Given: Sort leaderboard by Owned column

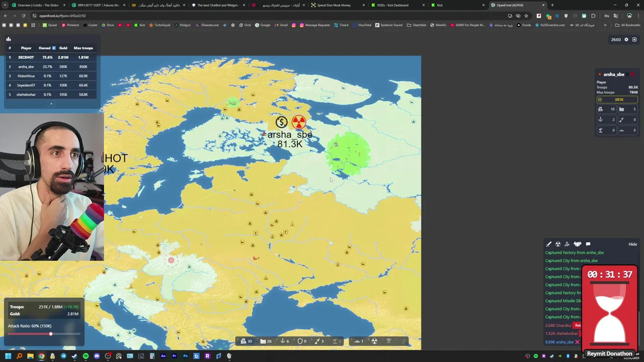Looking at the screenshot, I should click(x=47, y=48).
